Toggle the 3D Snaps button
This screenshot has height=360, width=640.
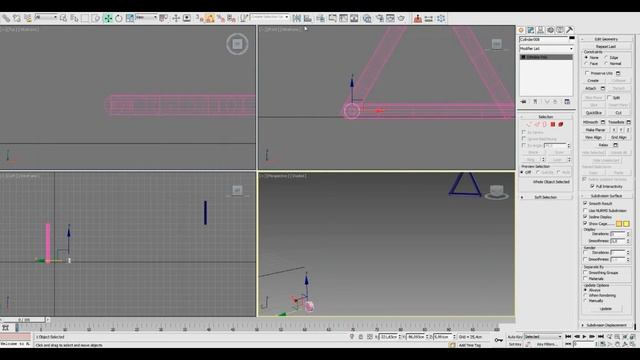[199, 18]
